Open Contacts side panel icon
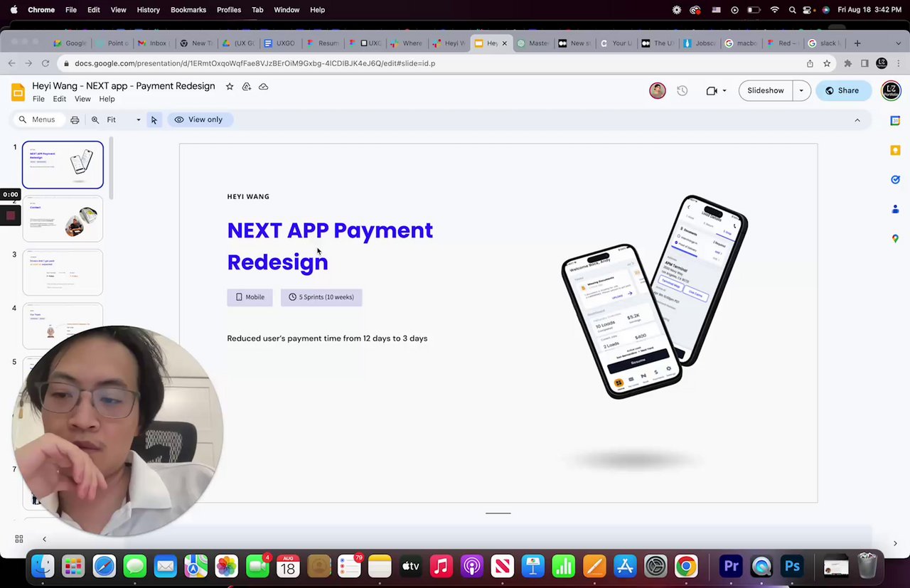The image size is (910, 588). click(895, 209)
